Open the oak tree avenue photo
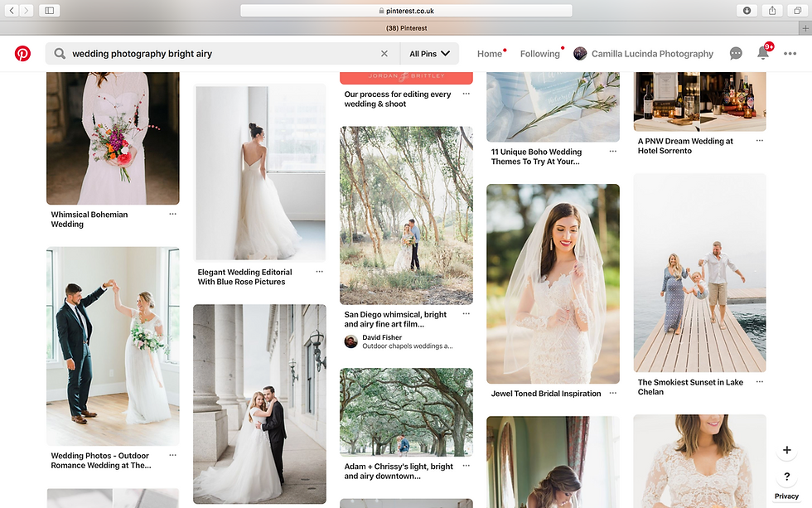 point(406,412)
